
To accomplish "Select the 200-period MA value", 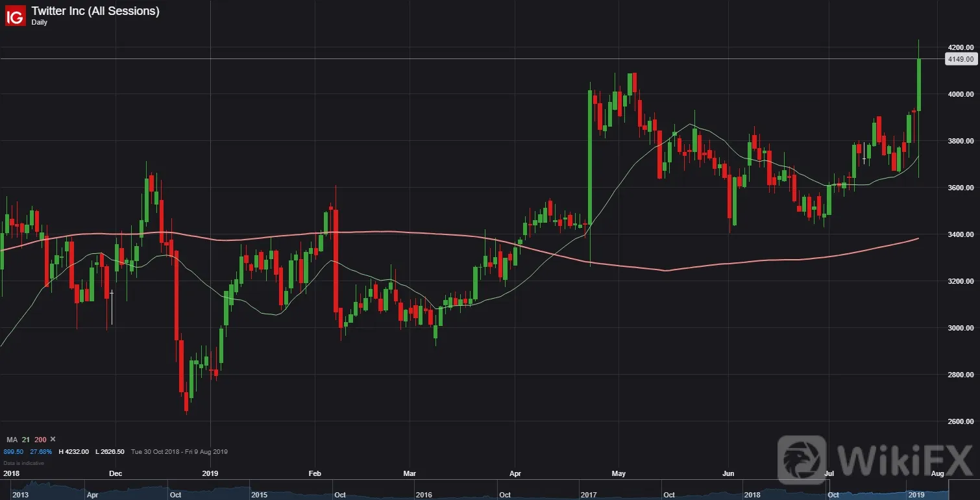I will point(40,440).
